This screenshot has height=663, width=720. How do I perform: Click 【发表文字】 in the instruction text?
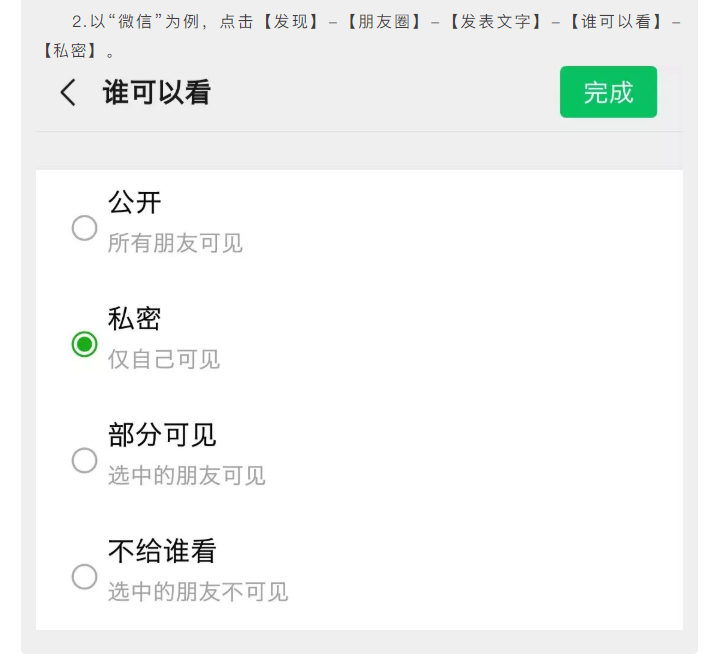click(495, 22)
